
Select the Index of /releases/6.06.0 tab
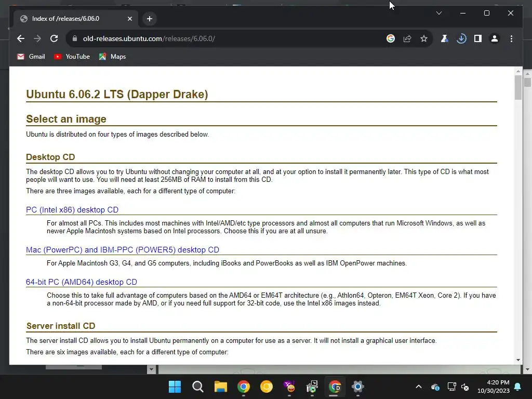point(76,19)
